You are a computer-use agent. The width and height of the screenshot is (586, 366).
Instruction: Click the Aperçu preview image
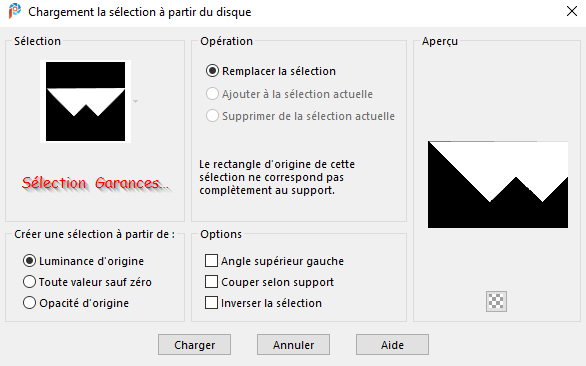pos(498,184)
